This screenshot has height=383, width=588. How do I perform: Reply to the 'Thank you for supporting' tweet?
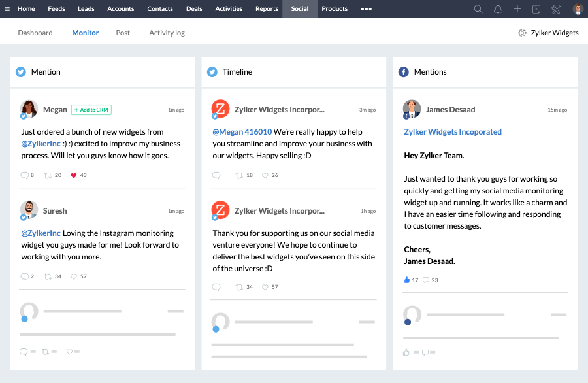[216, 287]
